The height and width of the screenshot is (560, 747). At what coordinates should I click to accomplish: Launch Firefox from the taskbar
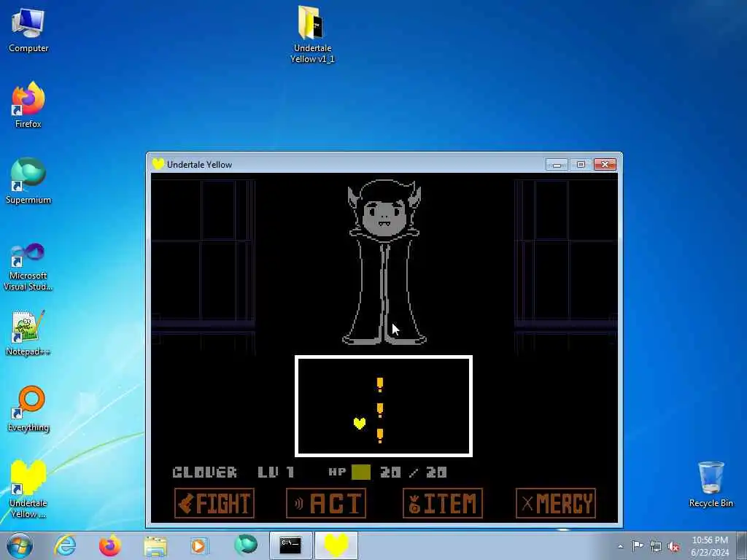click(x=109, y=545)
